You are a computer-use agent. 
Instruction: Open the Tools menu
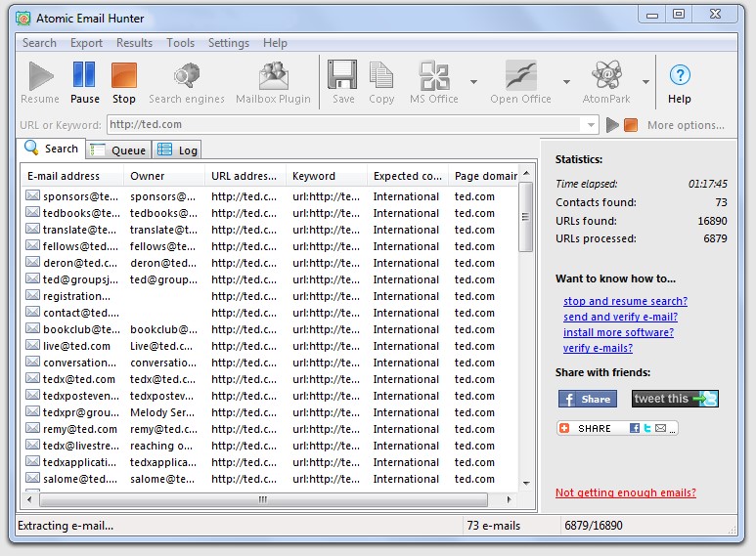pos(180,43)
